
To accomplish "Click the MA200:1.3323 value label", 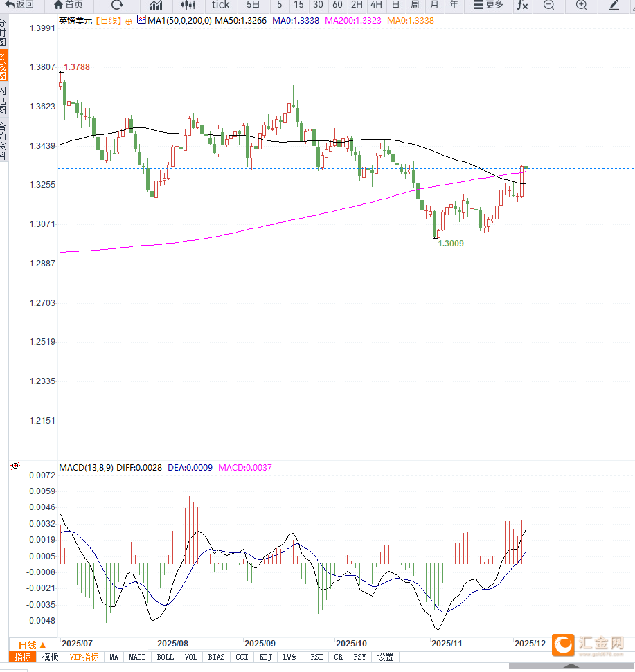I will pos(353,21).
